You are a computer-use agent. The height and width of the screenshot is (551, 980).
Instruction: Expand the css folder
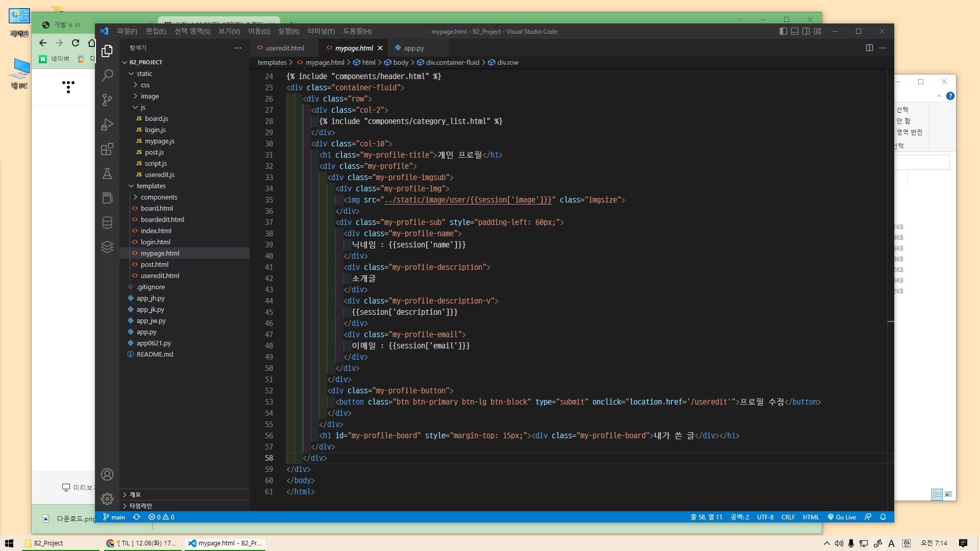click(x=145, y=85)
